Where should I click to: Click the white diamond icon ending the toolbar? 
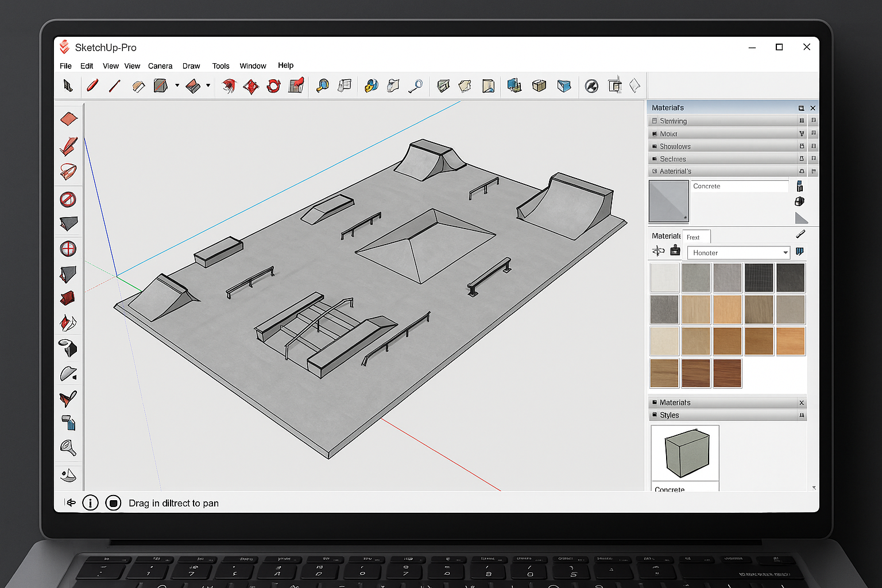635,86
